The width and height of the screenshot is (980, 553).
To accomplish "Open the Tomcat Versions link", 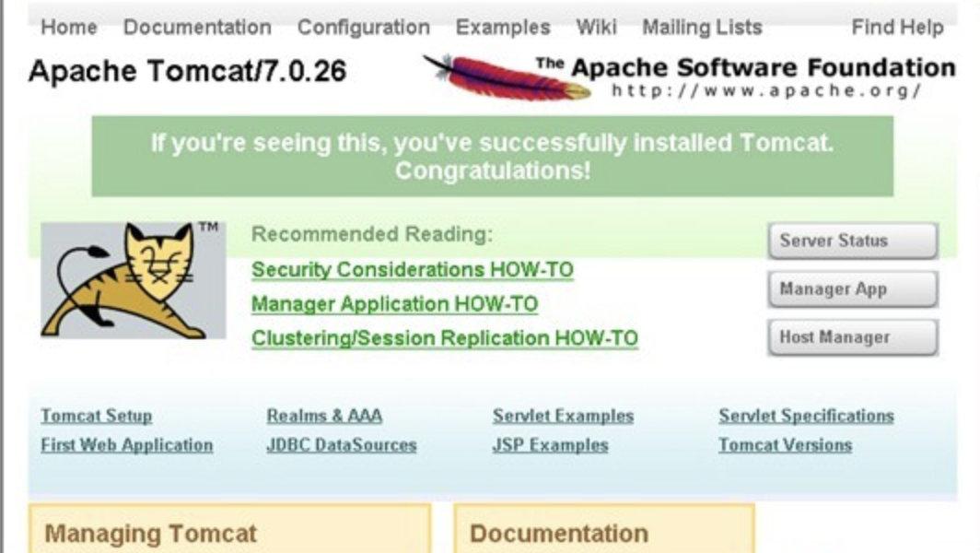I will coord(785,445).
